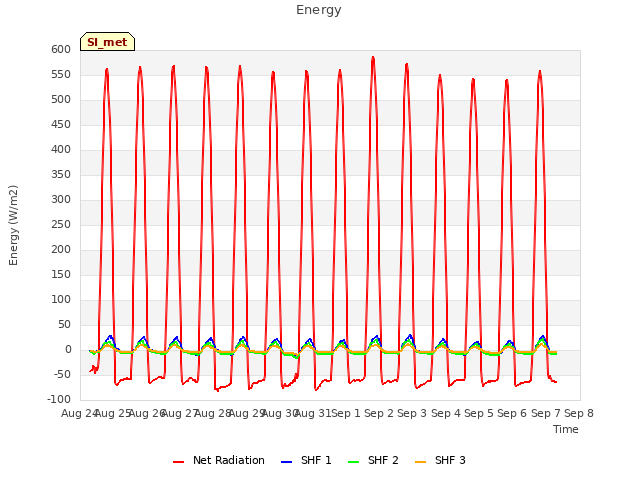This screenshot has height=480, width=640.
Task: Click the x-axis label Time
Action: (566, 429)
